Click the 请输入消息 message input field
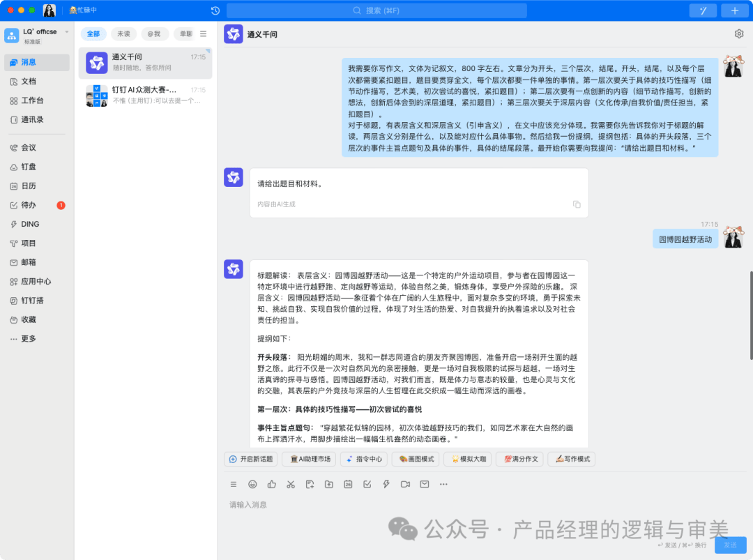 pyautogui.click(x=485, y=505)
